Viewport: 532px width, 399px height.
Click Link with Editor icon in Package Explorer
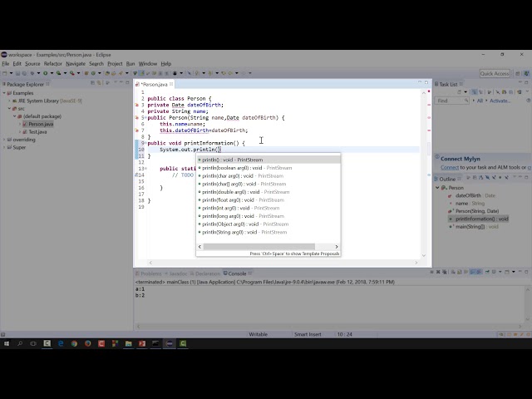pos(99,83)
